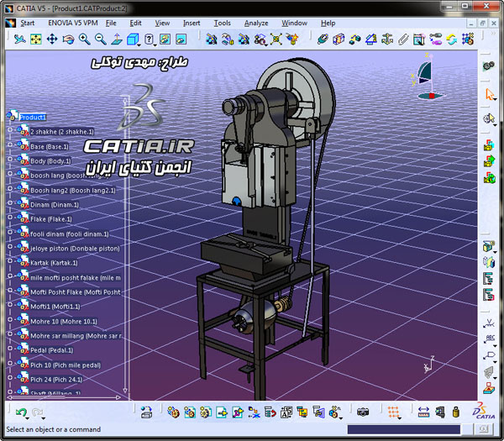Open the Insert menu
504x441 pixels.
coord(192,23)
